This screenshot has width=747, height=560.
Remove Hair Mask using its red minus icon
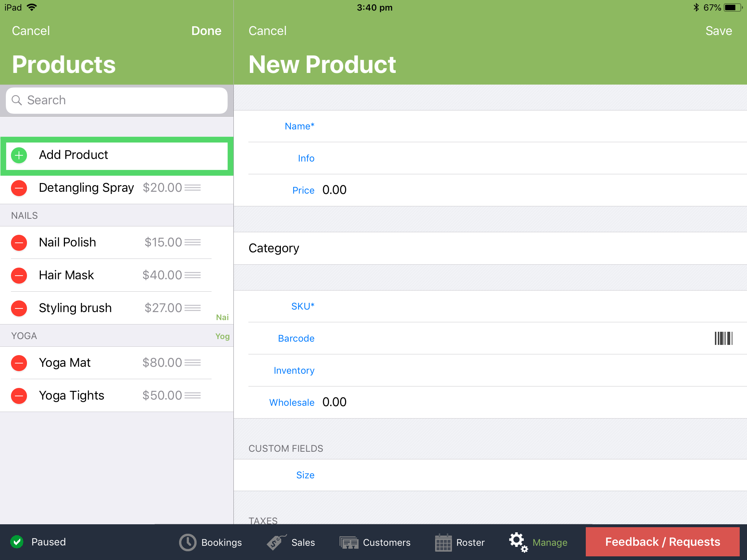[x=19, y=276]
